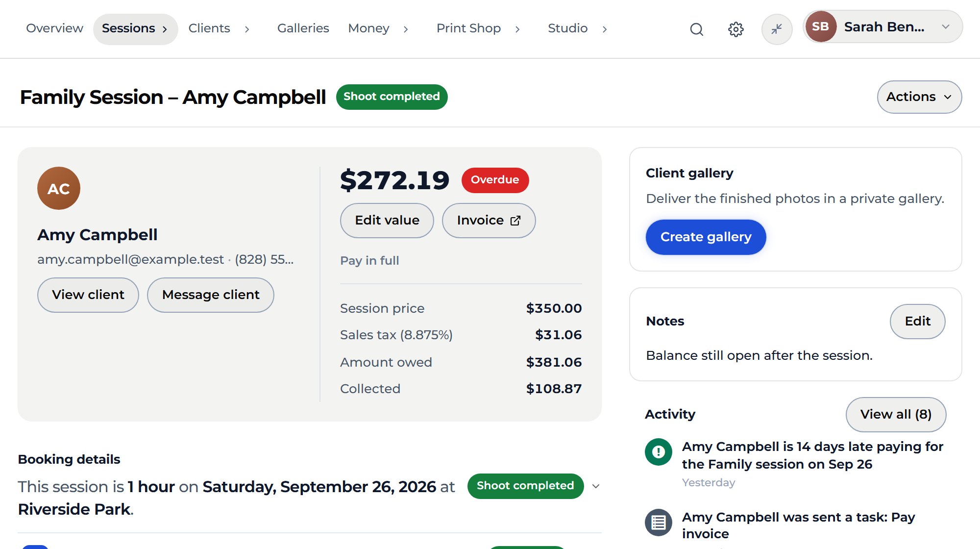Open the search magnifier icon
The width and height of the screenshot is (980, 549).
pyautogui.click(x=696, y=29)
